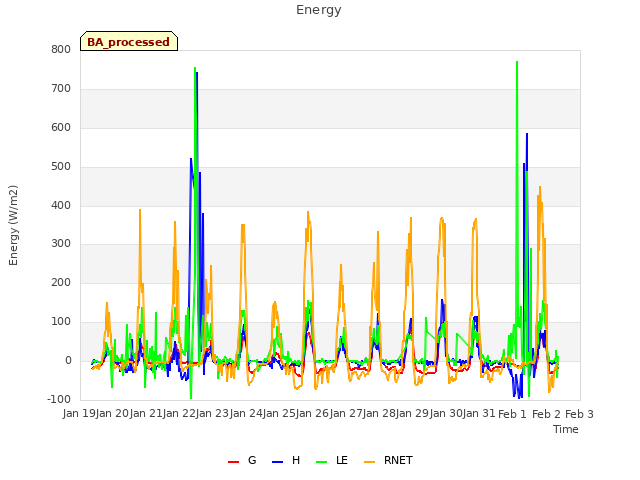Click the 'Jan 22' x-axis tick label

click(x=179, y=413)
